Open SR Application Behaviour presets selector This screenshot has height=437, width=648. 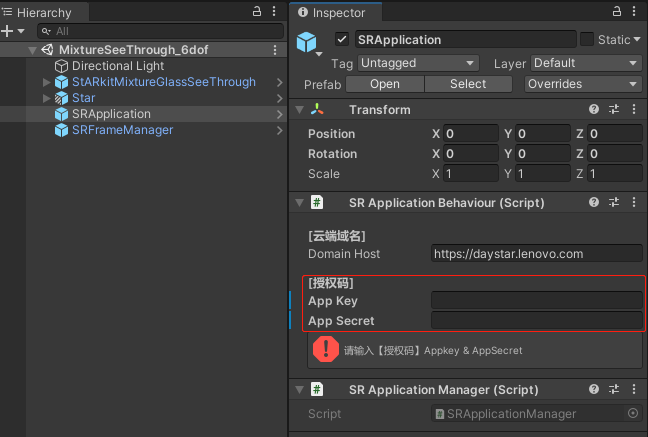614,202
